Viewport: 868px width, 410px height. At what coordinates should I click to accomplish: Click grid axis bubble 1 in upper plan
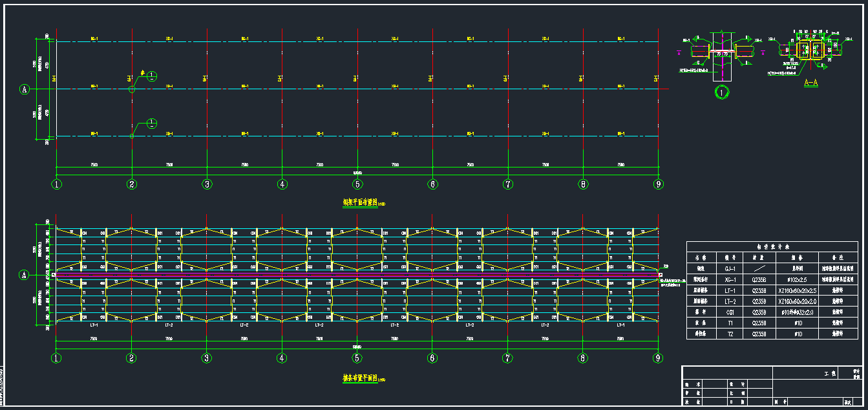(57, 184)
